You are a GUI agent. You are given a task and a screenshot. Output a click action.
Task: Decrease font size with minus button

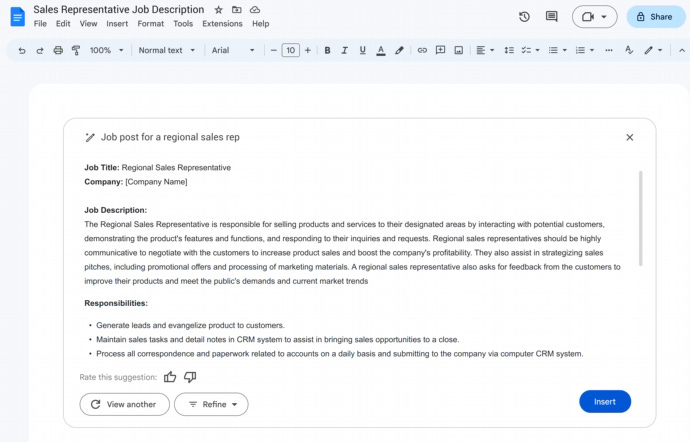click(x=273, y=50)
